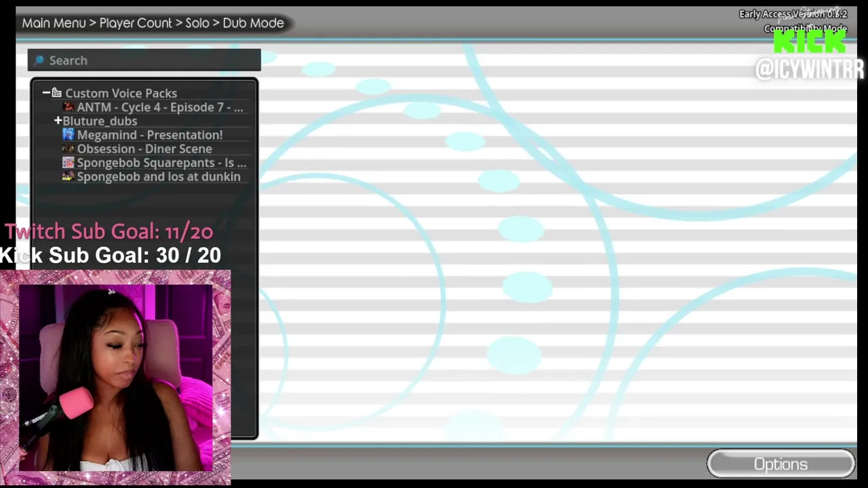Screen dimensions: 868x488
Task: Click the Obsession Diner Scene thumbnail icon
Action: (68, 148)
